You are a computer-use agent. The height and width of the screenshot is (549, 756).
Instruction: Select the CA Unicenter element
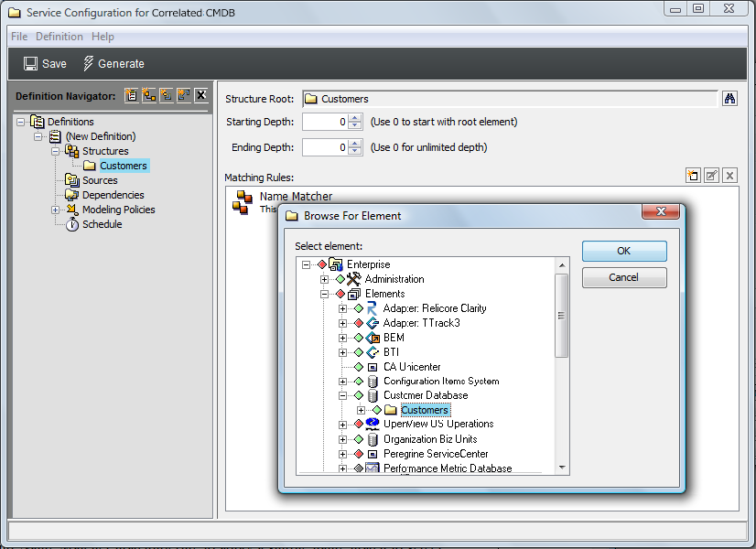point(412,367)
